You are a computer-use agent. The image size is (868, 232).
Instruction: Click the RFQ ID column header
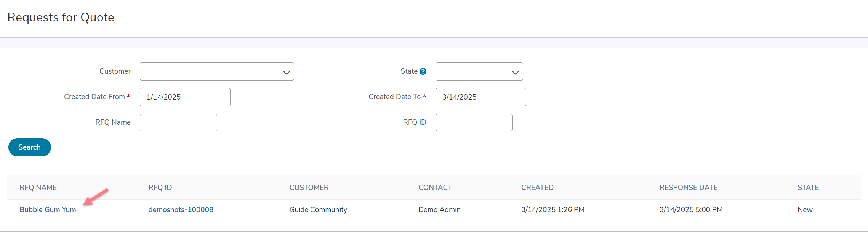tap(160, 187)
